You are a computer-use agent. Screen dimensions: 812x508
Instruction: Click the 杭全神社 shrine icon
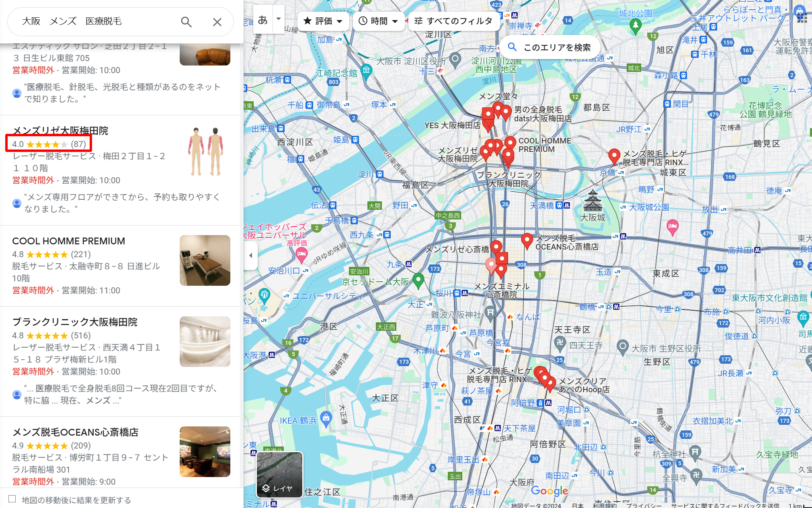pyautogui.click(x=695, y=453)
